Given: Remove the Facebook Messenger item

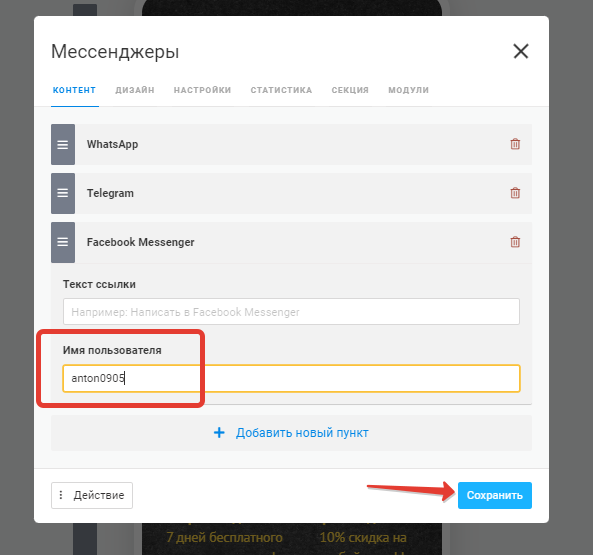Looking at the screenshot, I should (515, 242).
